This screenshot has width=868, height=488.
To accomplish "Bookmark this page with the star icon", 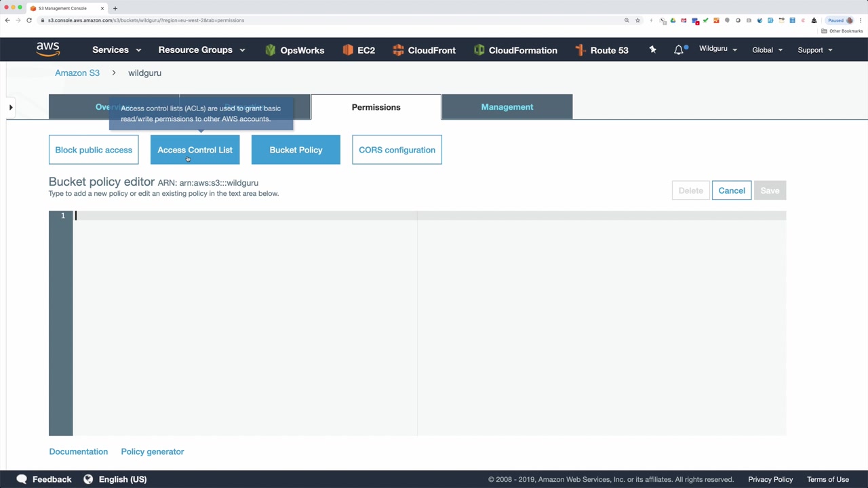I will [x=637, y=20].
